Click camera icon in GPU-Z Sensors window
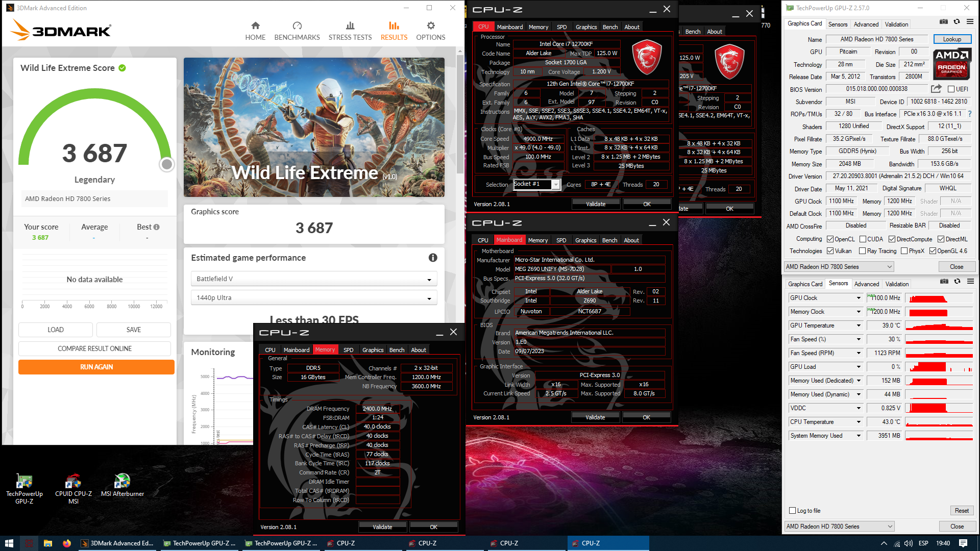This screenshot has width=980, height=551. (x=944, y=282)
